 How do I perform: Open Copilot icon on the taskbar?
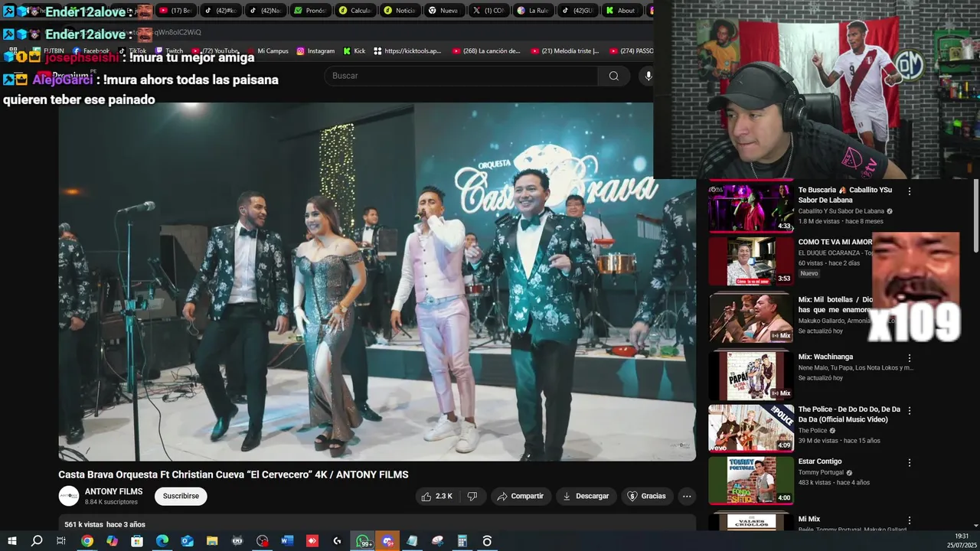113,541
